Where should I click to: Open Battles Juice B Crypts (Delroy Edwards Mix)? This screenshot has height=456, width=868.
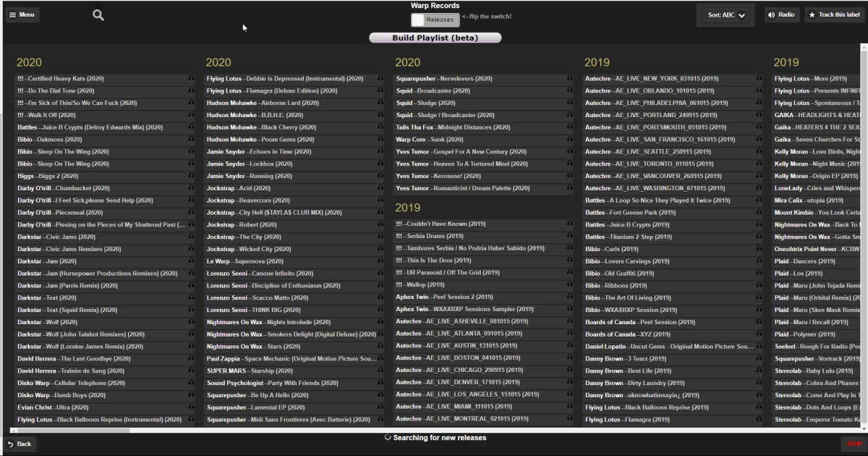pos(106,127)
